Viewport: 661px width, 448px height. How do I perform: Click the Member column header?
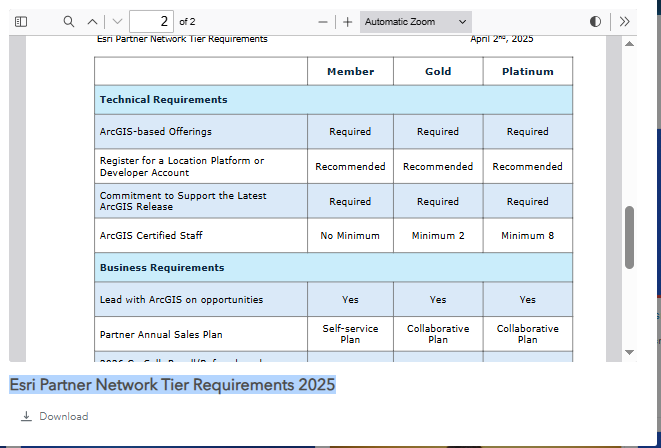(x=350, y=71)
